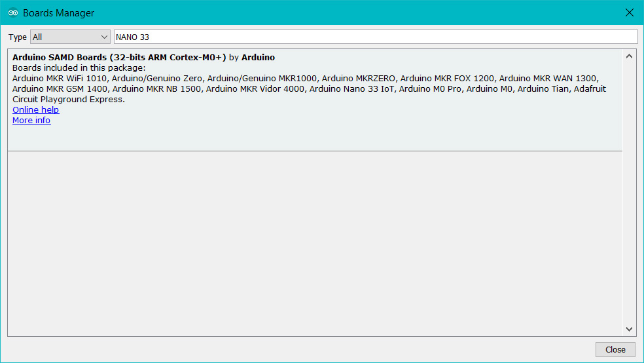This screenshot has height=363, width=644.
Task: Click the Arduino MKR WiFi 1010 board name
Action: point(59,79)
